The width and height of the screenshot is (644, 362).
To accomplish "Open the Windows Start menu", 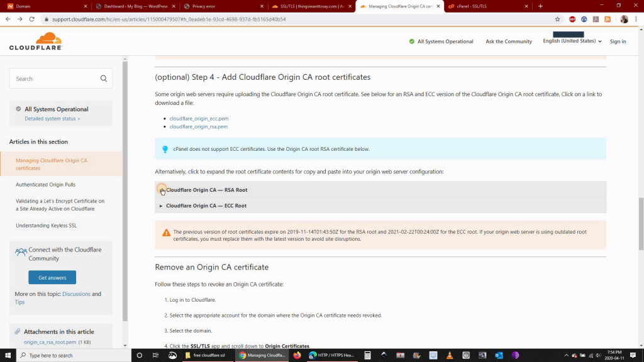I will (x=8, y=356).
